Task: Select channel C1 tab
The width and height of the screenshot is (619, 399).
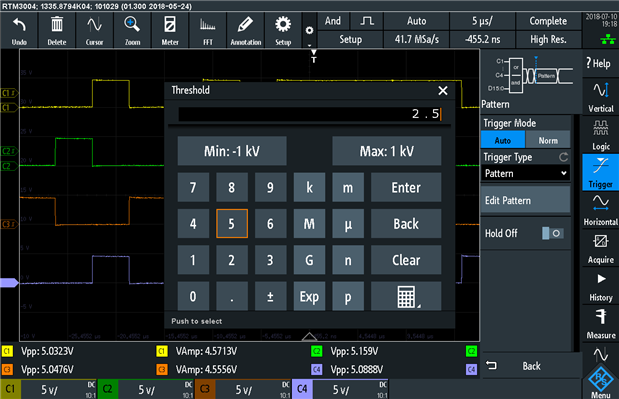Action: 48,390
